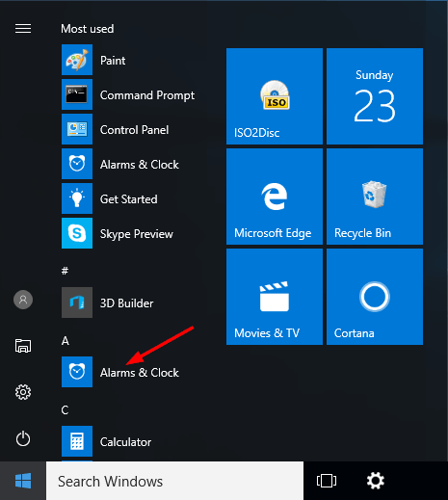Open the ISO2Disc tile
The width and height of the screenshot is (448, 500).
point(275,96)
